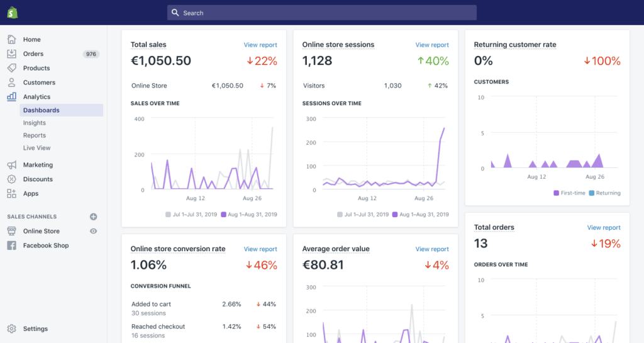Open Discounts section
The width and height of the screenshot is (644, 343).
tap(38, 179)
